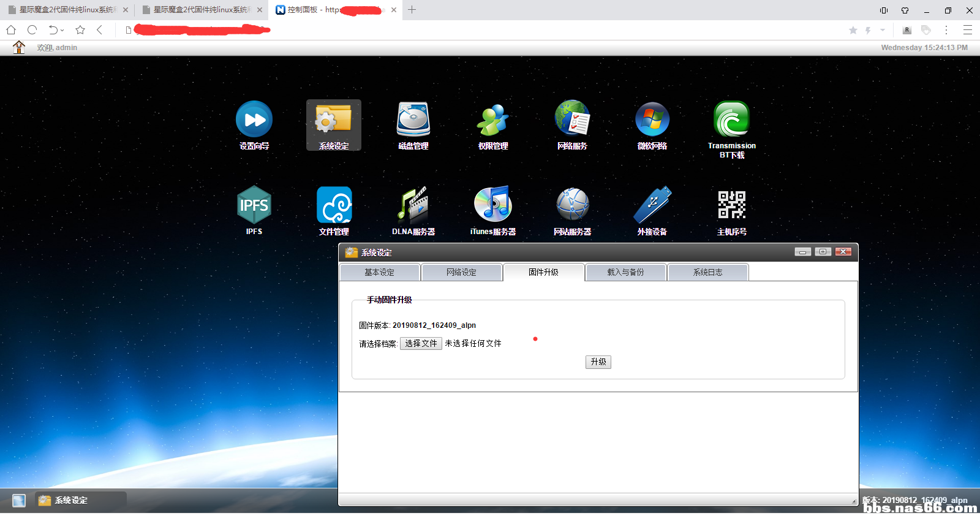Switch to 网络设定 tab
Screen dimensions: 980x516
(x=461, y=272)
